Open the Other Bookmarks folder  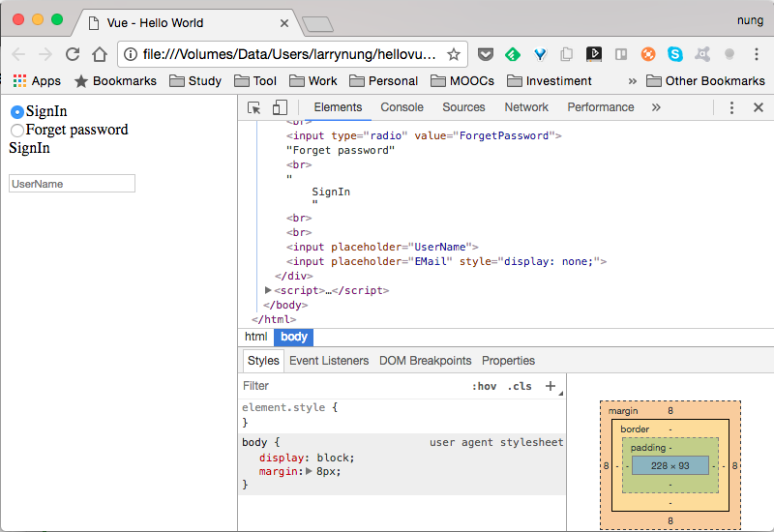(705, 81)
